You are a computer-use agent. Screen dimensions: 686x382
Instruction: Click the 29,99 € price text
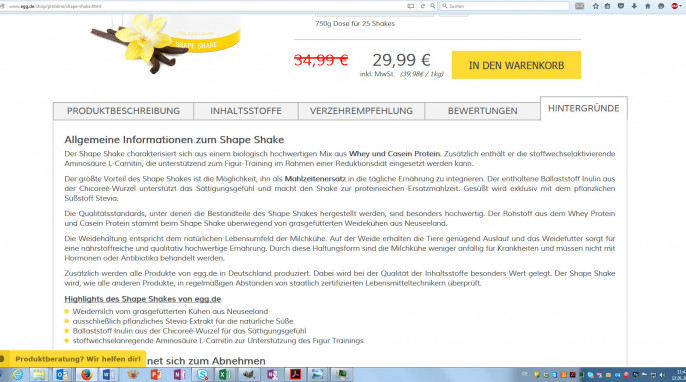pos(402,60)
